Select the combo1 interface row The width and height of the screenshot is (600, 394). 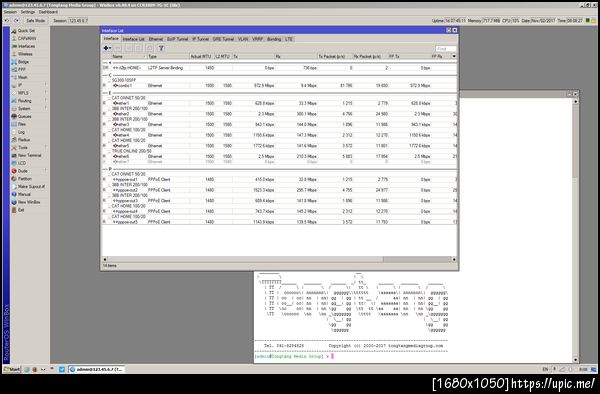[279, 86]
